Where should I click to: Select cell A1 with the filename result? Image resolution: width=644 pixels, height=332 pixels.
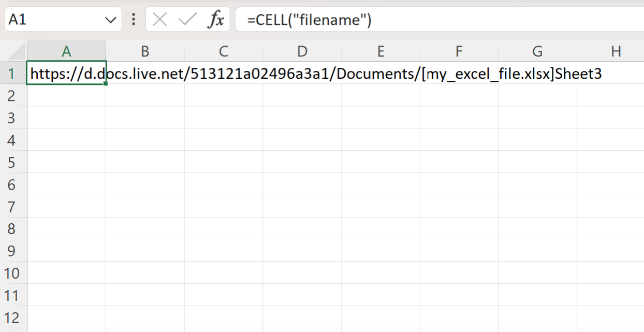[66, 73]
